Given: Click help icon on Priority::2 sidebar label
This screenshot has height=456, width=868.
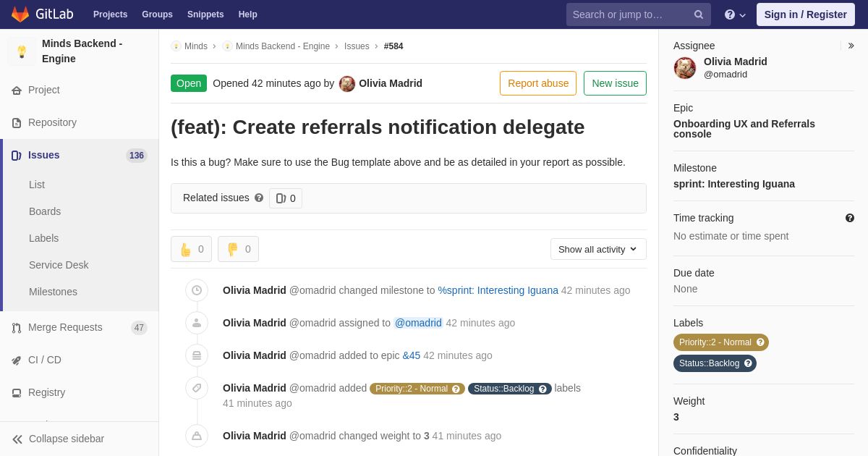Looking at the screenshot, I should pos(760,342).
